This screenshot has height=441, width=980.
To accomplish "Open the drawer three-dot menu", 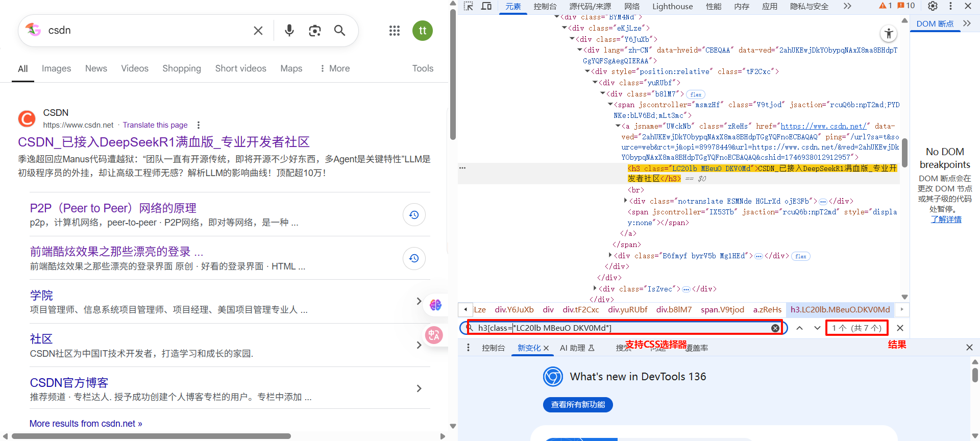I will tap(468, 348).
